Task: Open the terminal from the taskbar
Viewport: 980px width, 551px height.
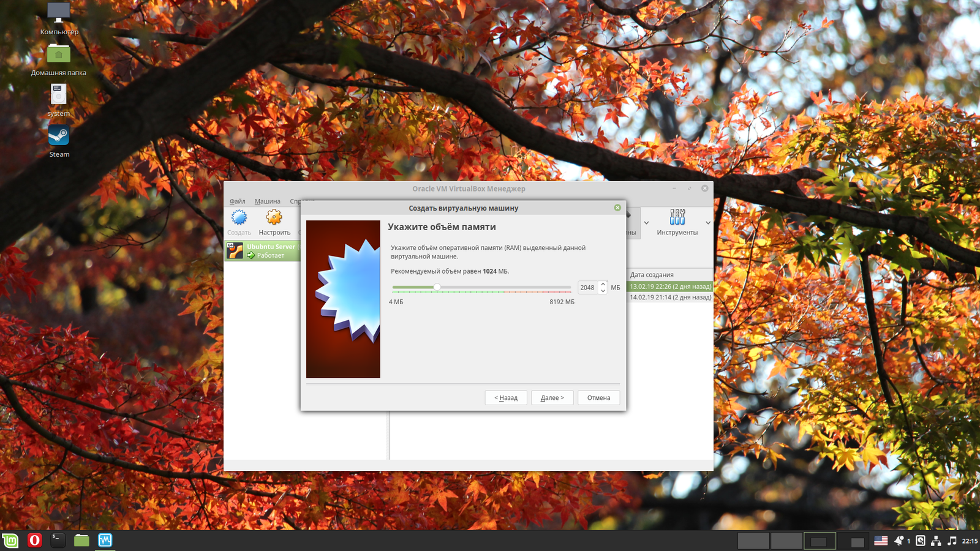Action: [x=58, y=540]
